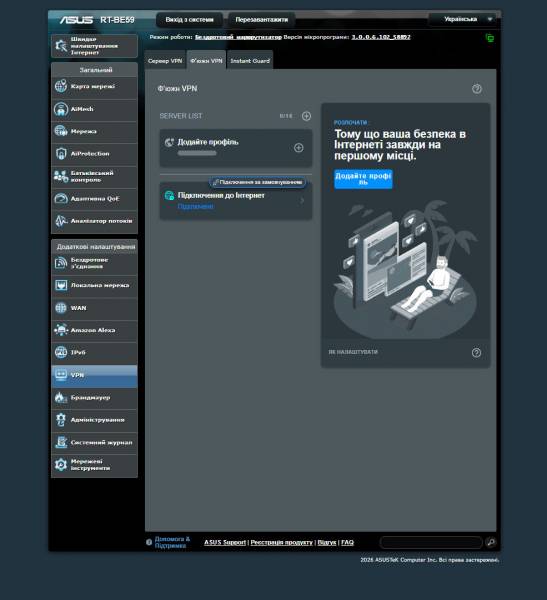Open WAN globe icon
The image size is (547, 600).
tap(61, 308)
